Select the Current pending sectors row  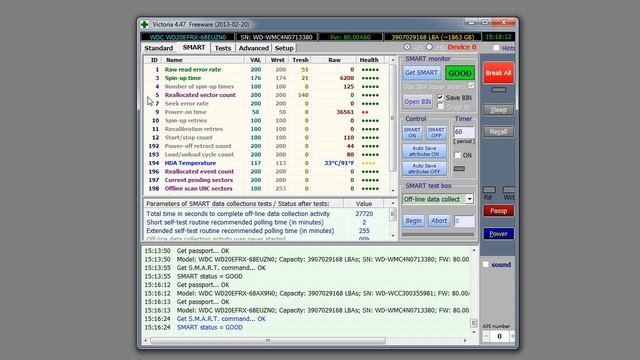point(267,180)
